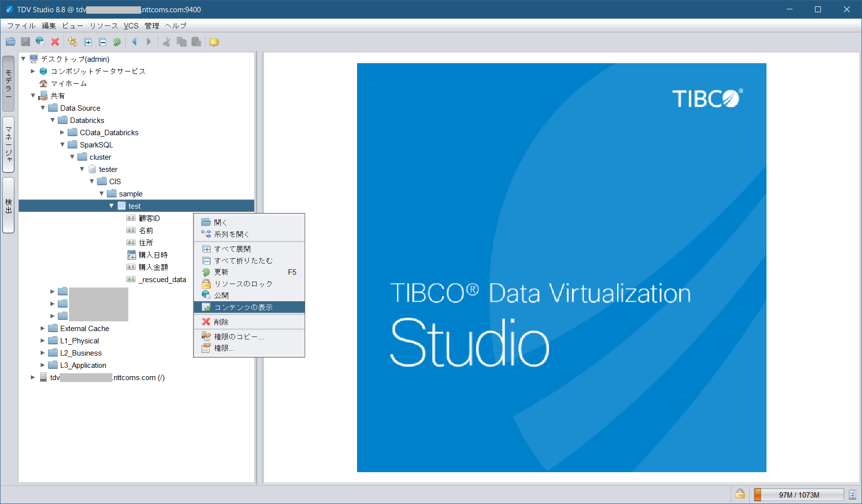862x504 pixels.
Task: Click the blue Back arrow toolbar icon
Action: coord(135,42)
